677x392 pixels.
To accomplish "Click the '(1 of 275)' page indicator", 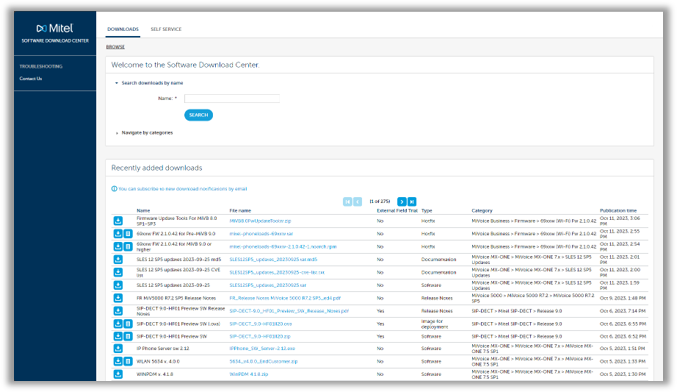I will (380, 202).
